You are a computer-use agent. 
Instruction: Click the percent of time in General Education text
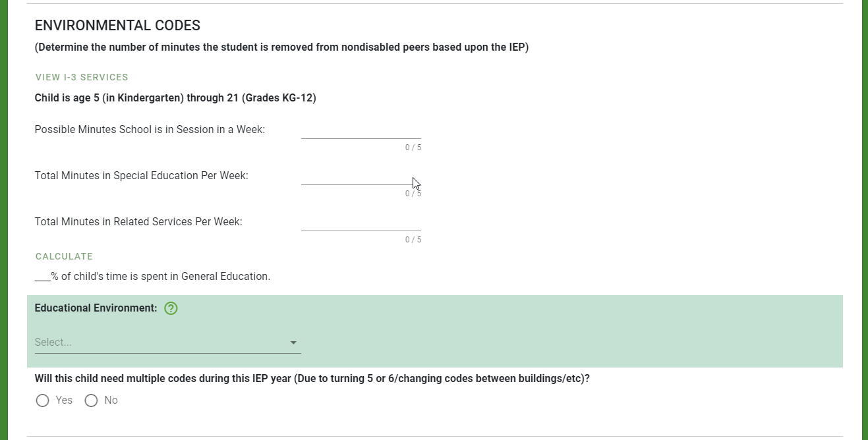coord(152,277)
